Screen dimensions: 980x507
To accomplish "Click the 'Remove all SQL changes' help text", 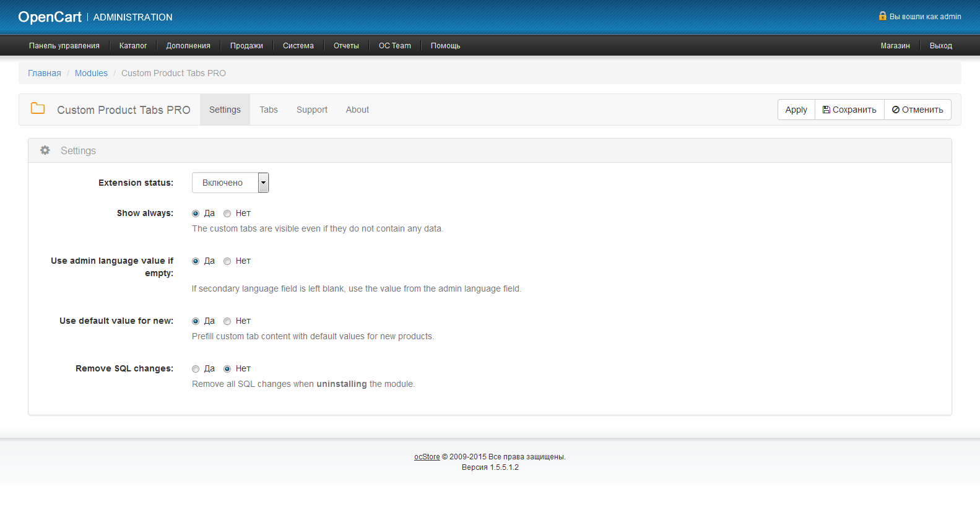I will tap(303, 384).
